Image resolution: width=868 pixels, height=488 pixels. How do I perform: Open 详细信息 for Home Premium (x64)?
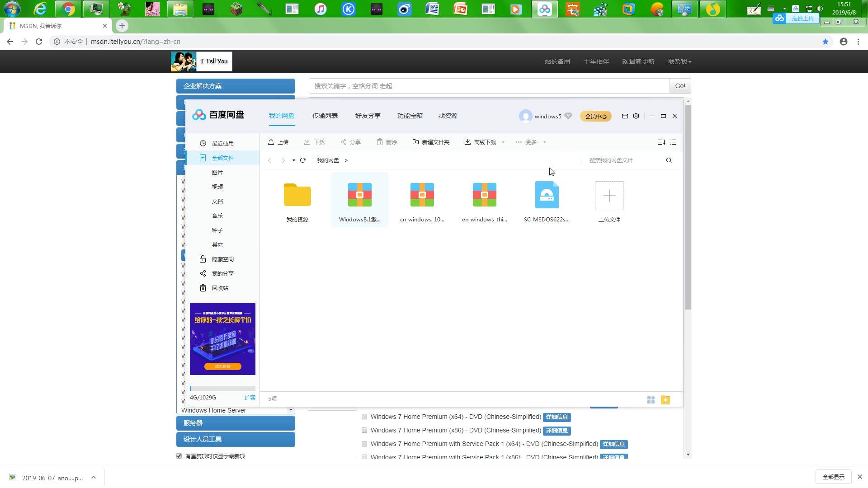(557, 417)
